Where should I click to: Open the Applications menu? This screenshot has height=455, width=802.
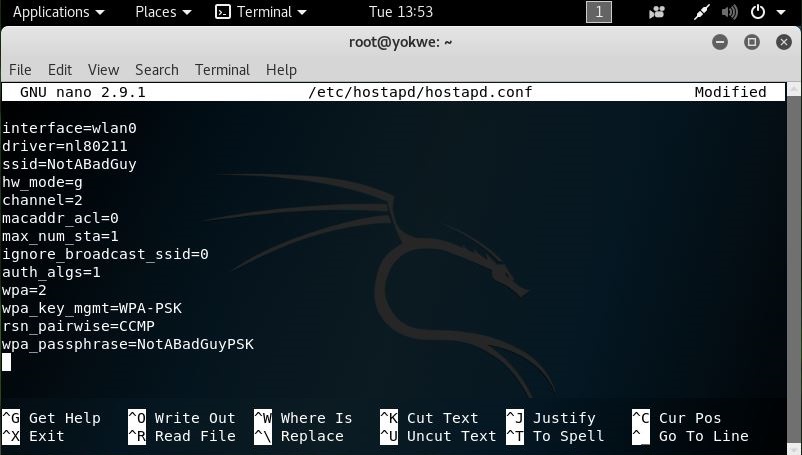pos(58,12)
